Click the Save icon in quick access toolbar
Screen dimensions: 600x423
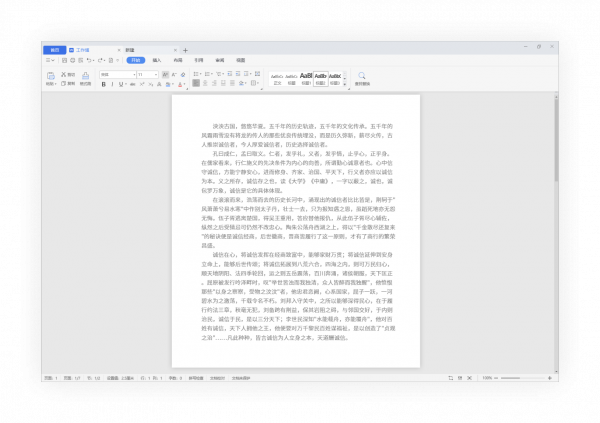[64, 60]
